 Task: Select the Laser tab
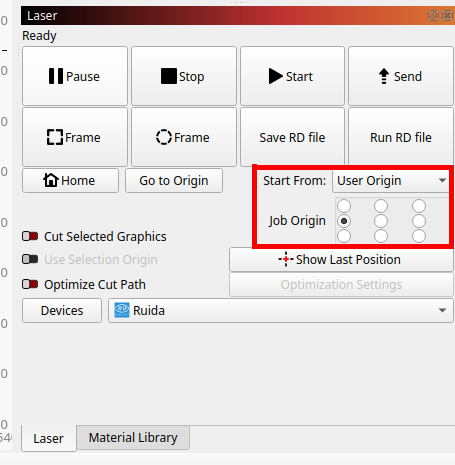49,438
